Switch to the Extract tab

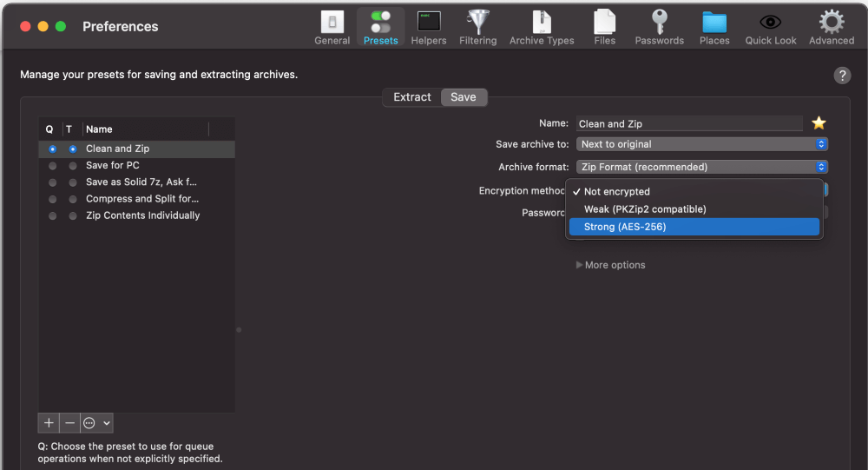coord(411,97)
